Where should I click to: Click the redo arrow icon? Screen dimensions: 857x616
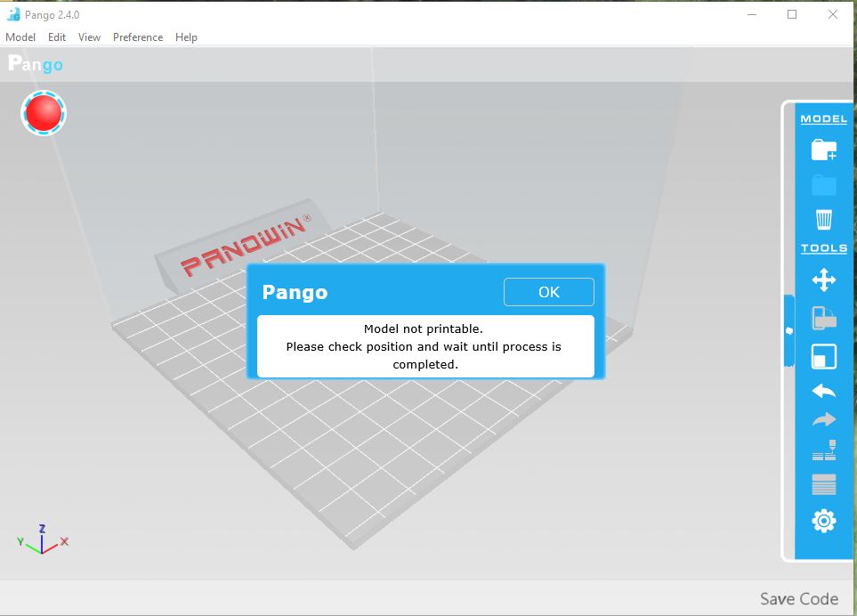(824, 419)
